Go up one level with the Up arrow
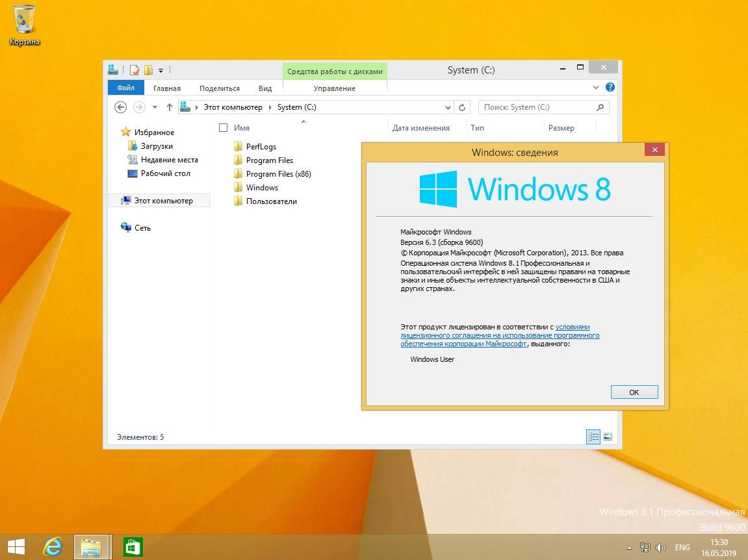 [170, 107]
